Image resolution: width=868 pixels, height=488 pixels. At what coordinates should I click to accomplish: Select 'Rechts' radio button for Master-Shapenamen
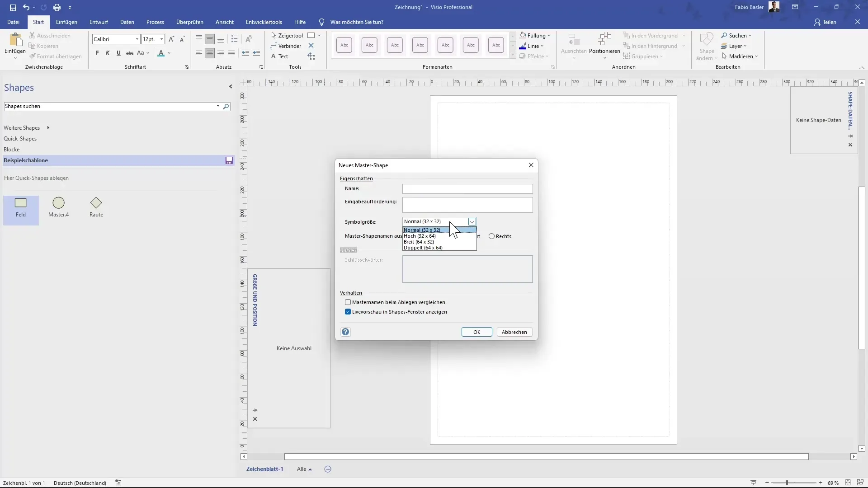(x=492, y=236)
